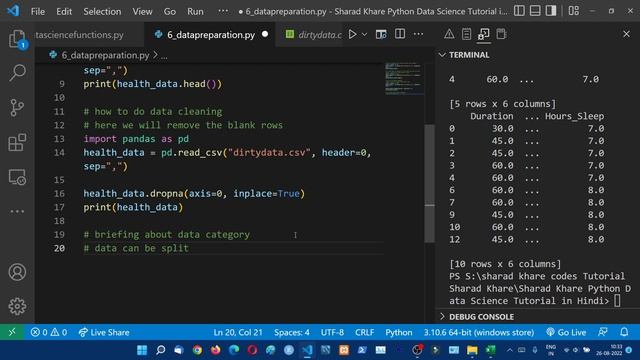Viewport: 640px width, 360px height.
Task: Open the Search view in activity bar
Action: (x=17, y=73)
